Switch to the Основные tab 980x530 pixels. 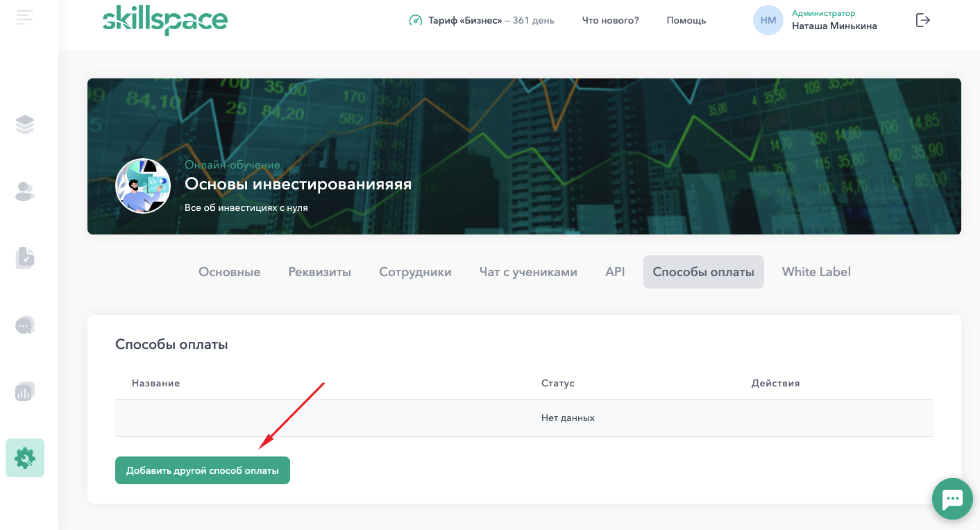(230, 272)
